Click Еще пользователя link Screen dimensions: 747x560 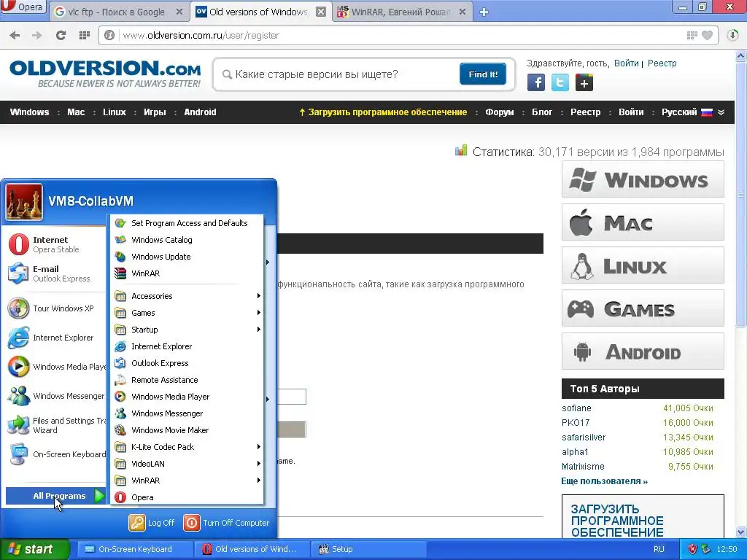pos(604,481)
